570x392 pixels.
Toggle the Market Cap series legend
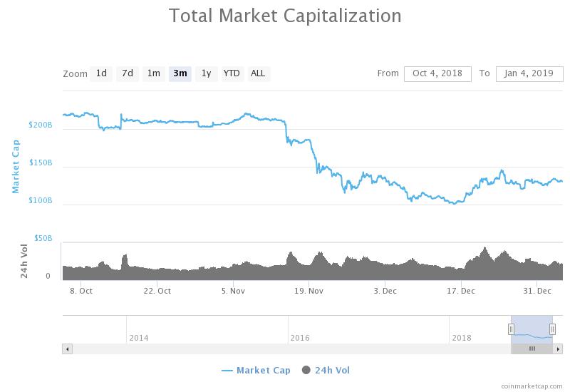(x=256, y=370)
